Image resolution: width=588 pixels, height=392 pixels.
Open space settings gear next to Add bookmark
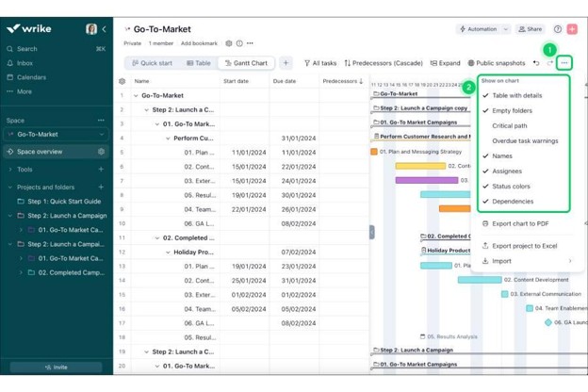[x=229, y=43]
